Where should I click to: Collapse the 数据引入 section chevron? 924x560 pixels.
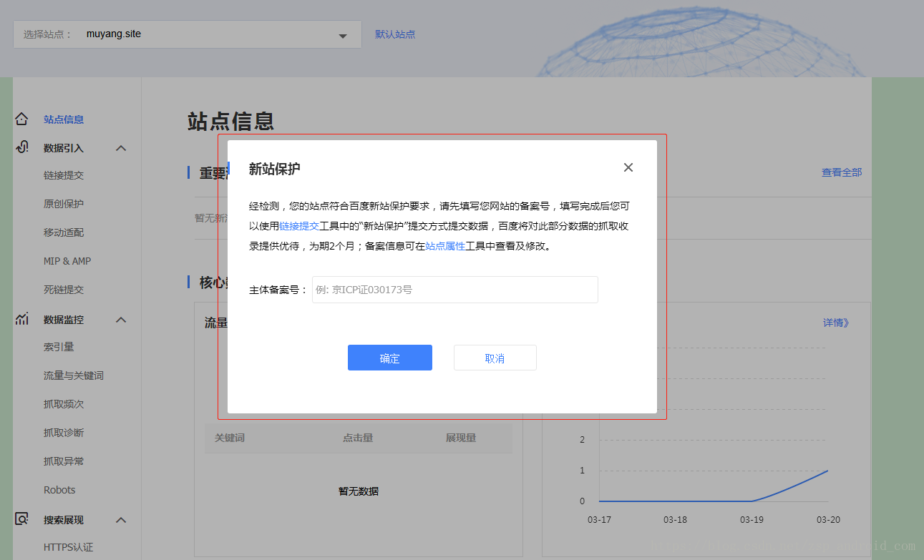click(121, 148)
